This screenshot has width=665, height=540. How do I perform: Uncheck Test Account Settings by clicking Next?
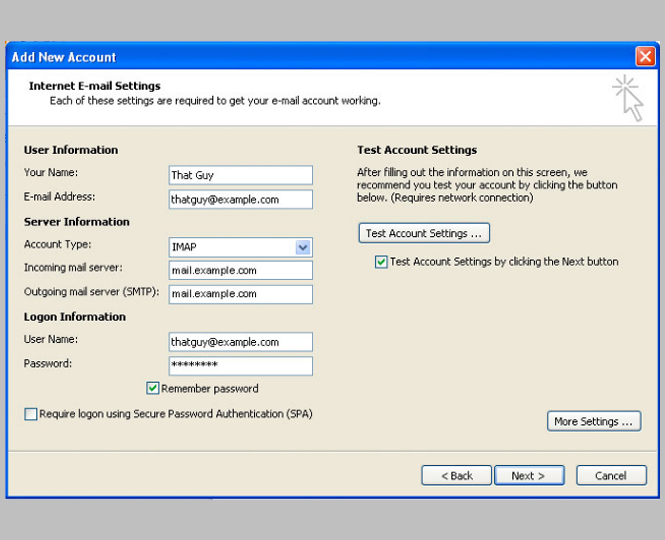click(381, 262)
